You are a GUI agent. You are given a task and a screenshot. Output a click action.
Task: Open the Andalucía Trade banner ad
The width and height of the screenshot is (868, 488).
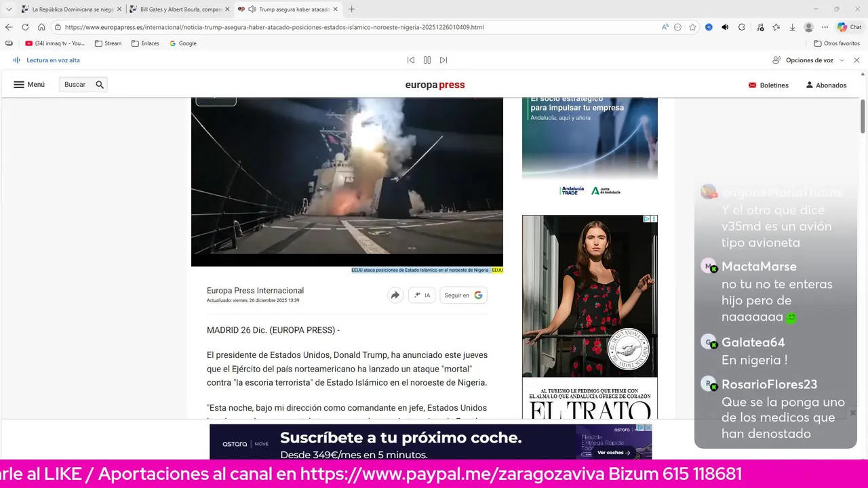click(x=590, y=147)
